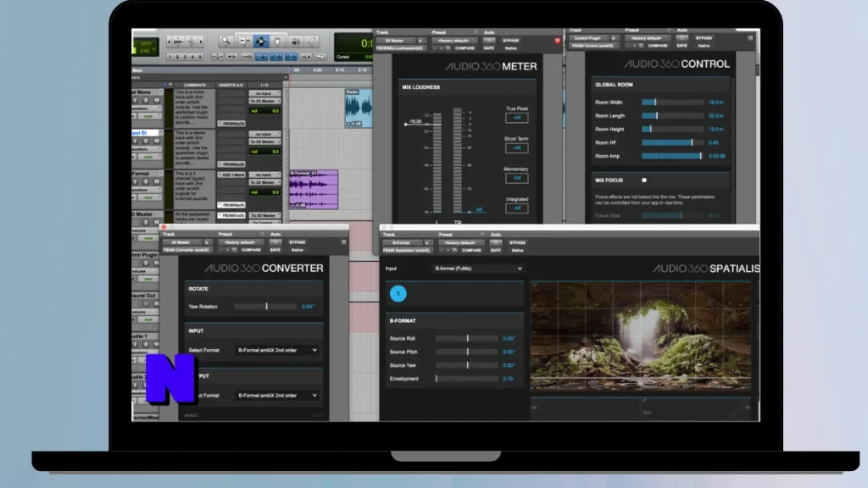The width and height of the screenshot is (868, 488).
Task: Click the automation icon in Control plugin header
Action: [x=682, y=38]
